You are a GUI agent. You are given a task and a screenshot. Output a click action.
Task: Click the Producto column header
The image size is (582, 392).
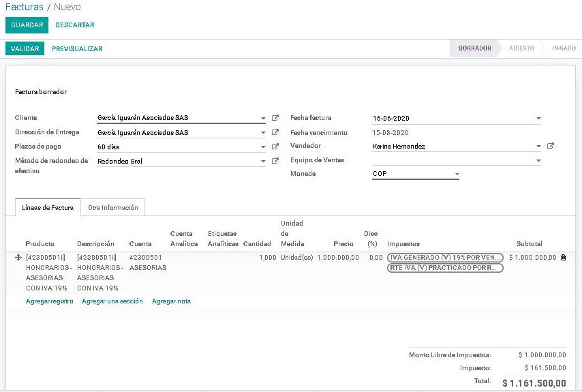pos(40,244)
